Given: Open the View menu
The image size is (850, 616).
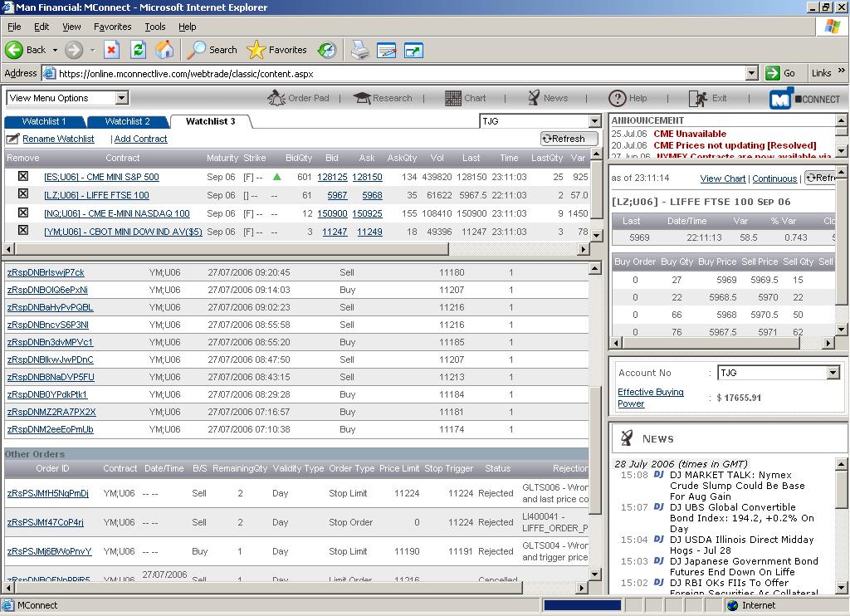Looking at the screenshot, I should click(71, 27).
